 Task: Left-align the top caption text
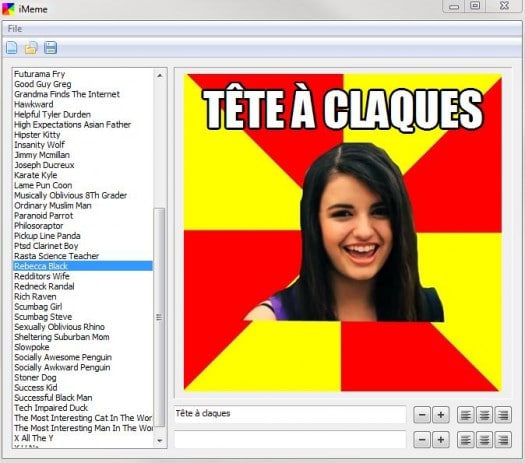[465, 415]
